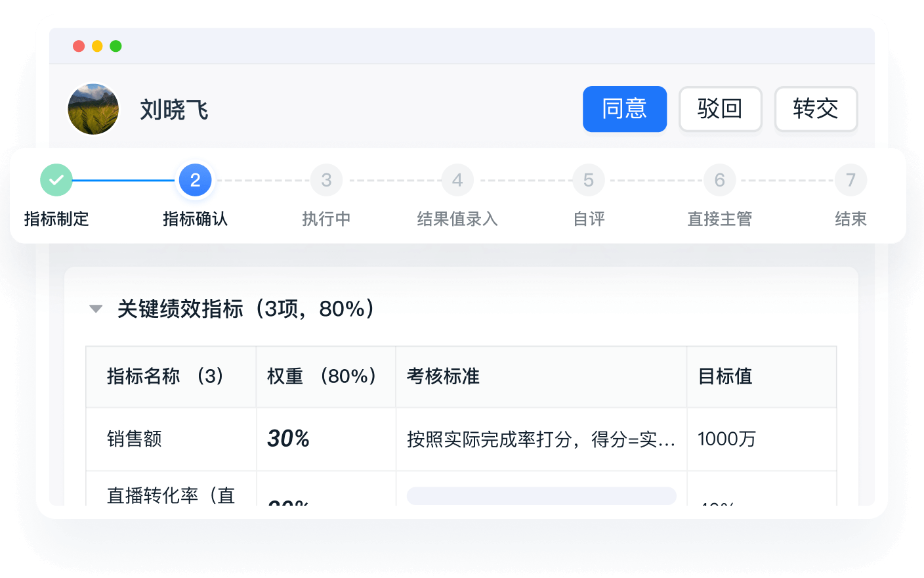Click step circle 6 for 直接主管
This screenshot has height=578, width=924.
click(719, 179)
